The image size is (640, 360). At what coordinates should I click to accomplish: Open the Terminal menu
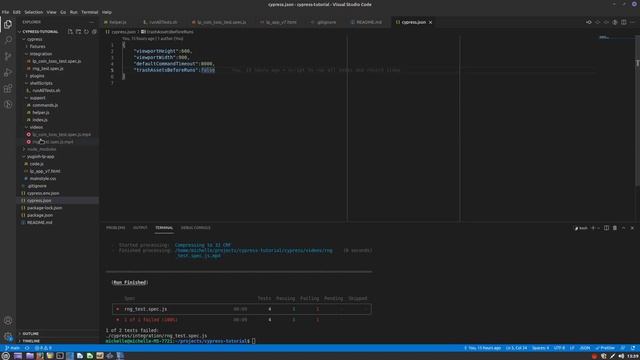tap(89, 12)
